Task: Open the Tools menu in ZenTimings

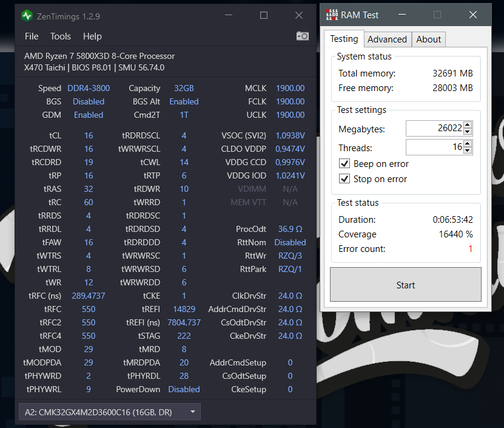Action: 61,36
